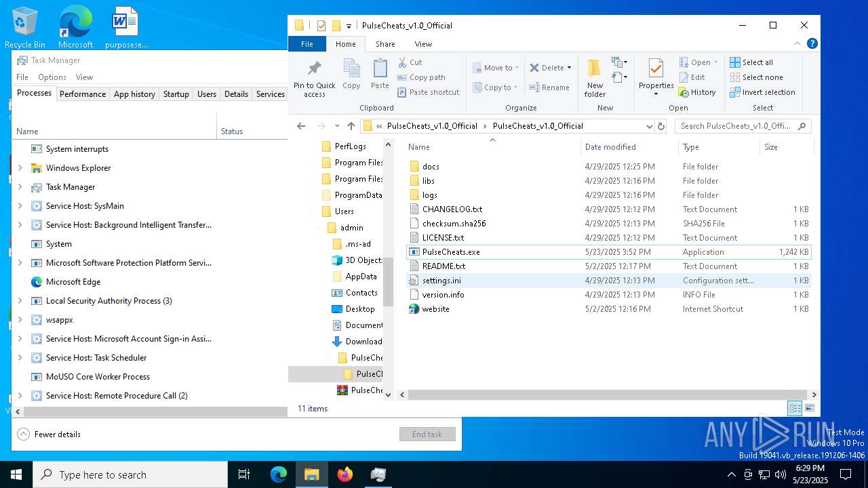Open the Copy to dropdown
This screenshot has width=868, height=488.
coord(496,87)
